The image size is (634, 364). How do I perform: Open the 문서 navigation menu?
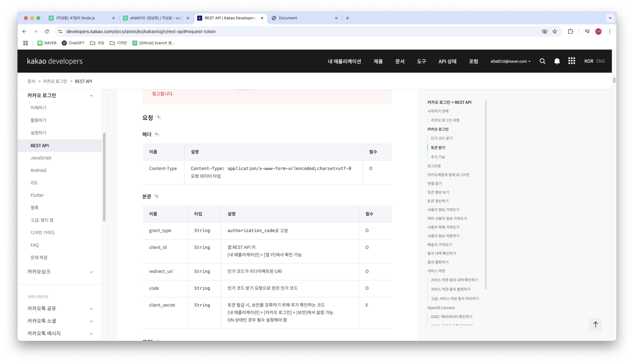(x=400, y=61)
